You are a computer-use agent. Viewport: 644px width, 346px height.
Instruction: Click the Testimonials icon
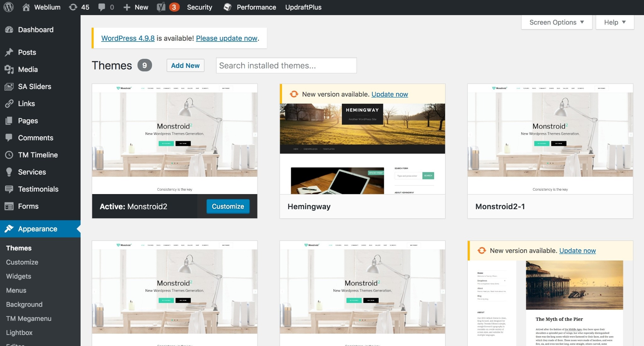pyautogui.click(x=9, y=189)
